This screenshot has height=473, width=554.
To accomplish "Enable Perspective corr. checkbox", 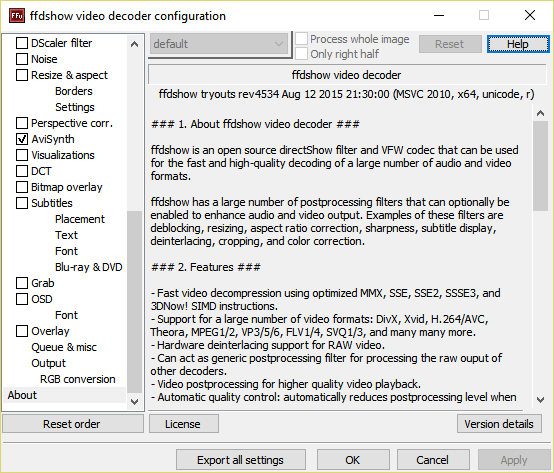I will [22, 123].
